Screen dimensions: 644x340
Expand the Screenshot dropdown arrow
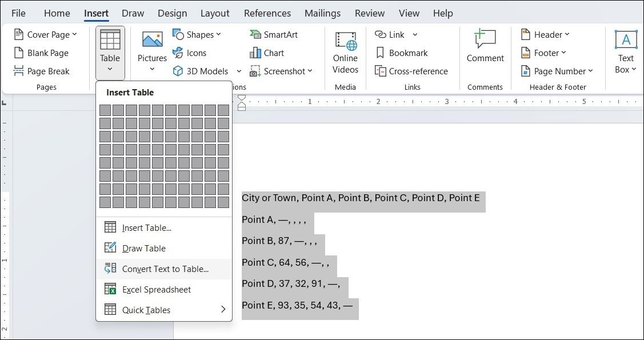click(310, 71)
